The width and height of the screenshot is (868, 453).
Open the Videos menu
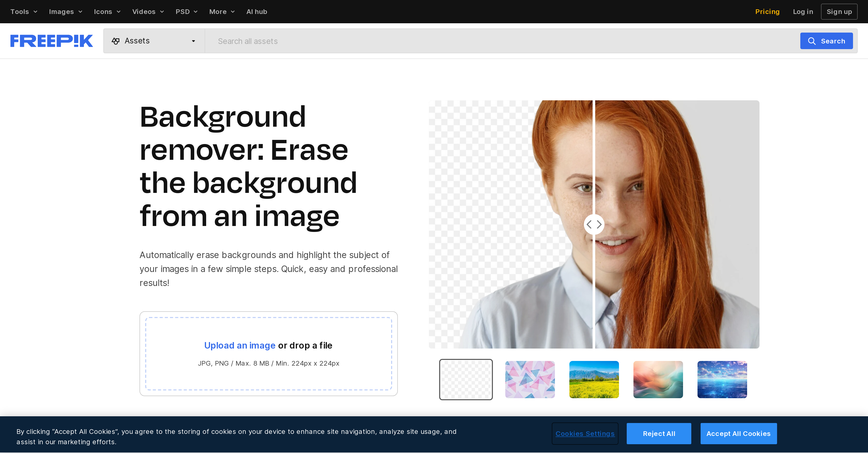tap(148, 11)
